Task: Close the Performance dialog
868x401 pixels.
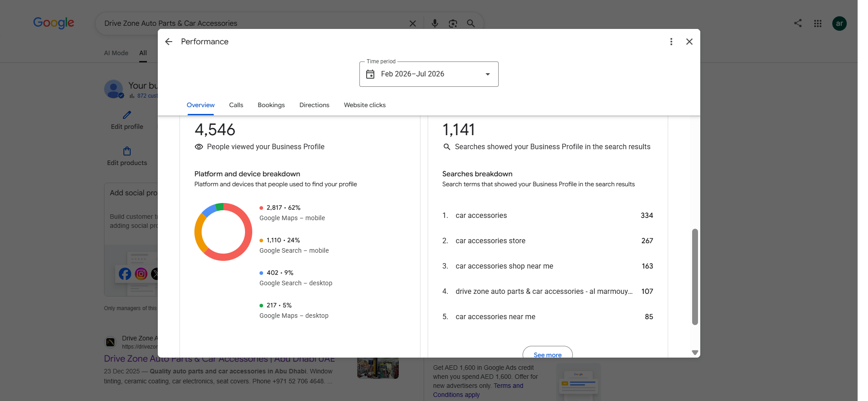Action: [x=689, y=42]
